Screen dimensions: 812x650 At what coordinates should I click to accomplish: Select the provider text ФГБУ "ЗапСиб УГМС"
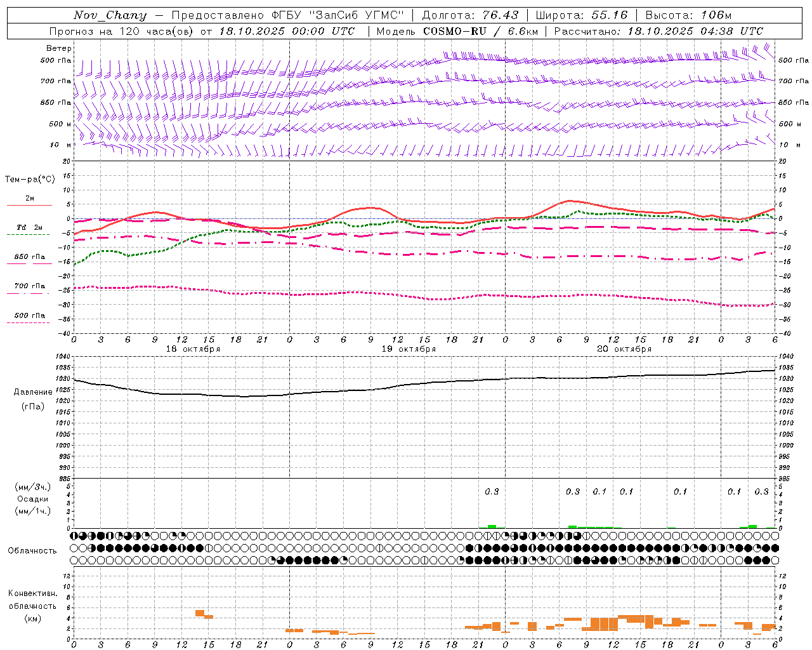(338, 15)
